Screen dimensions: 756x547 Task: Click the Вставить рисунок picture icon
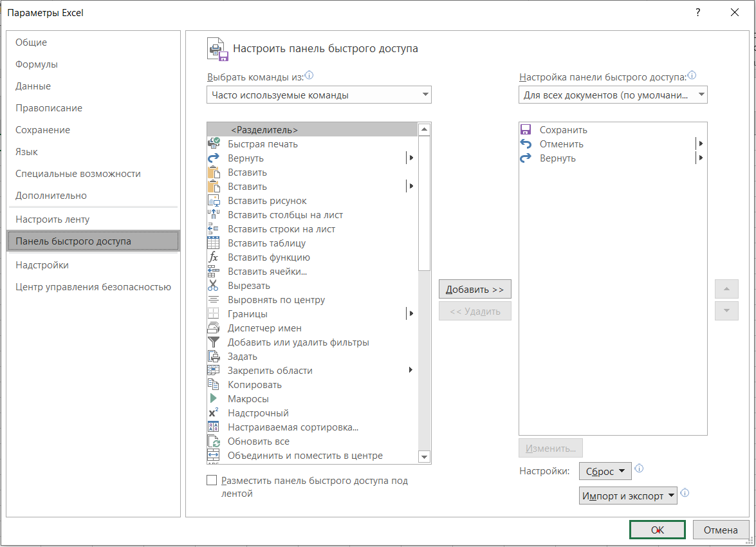tap(214, 201)
